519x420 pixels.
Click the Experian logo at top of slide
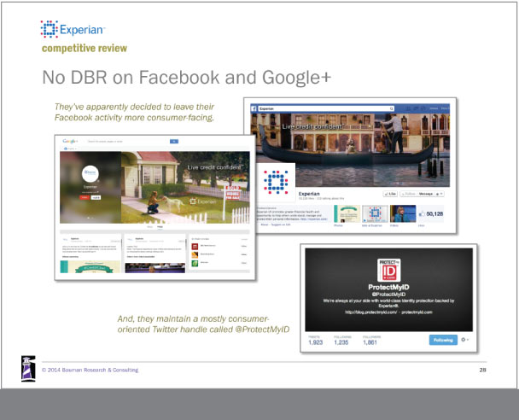pos(73,29)
